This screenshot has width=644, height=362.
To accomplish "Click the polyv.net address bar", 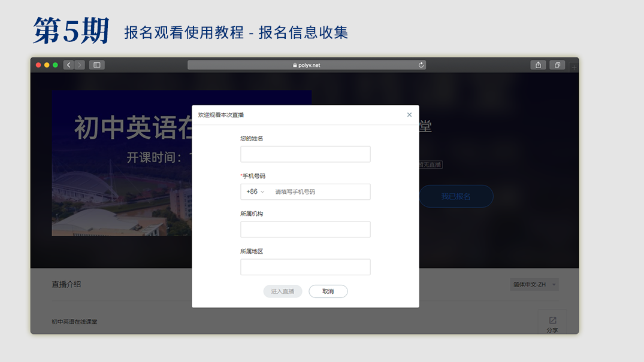I will coord(307,65).
